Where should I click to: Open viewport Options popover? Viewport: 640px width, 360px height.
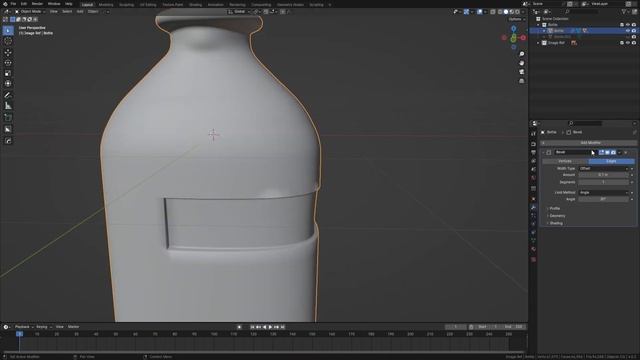pyautogui.click(x=516, y=19)
